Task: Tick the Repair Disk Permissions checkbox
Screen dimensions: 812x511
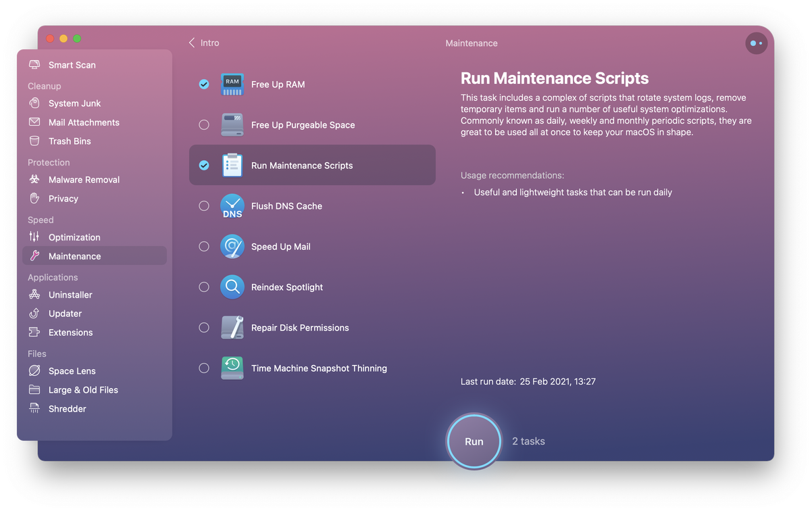Action: tap(204, 328)
